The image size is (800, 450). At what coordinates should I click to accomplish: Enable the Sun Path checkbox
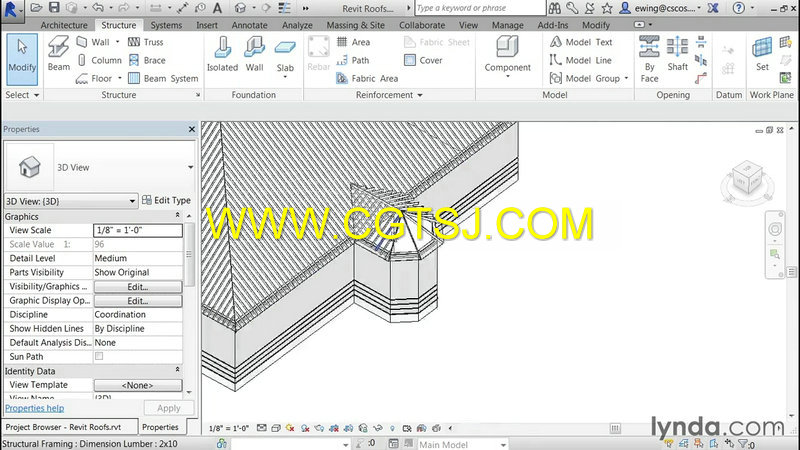click(99, 356)
